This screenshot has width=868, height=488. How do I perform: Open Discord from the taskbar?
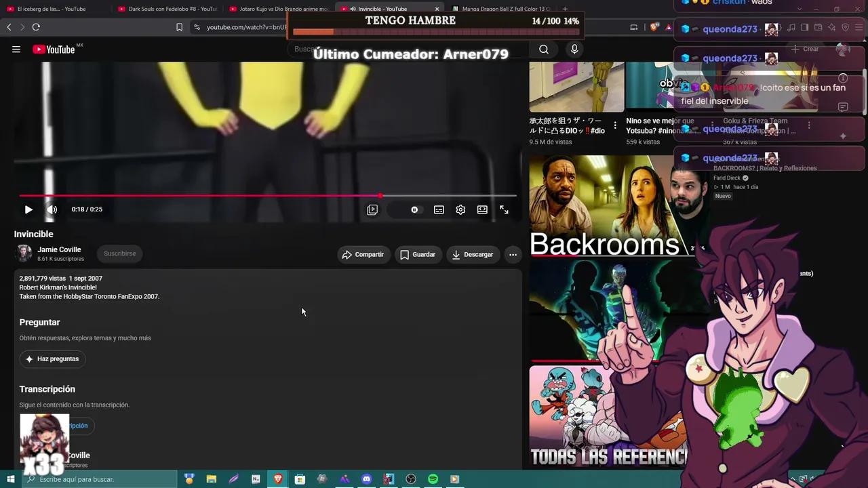[366, 479]
